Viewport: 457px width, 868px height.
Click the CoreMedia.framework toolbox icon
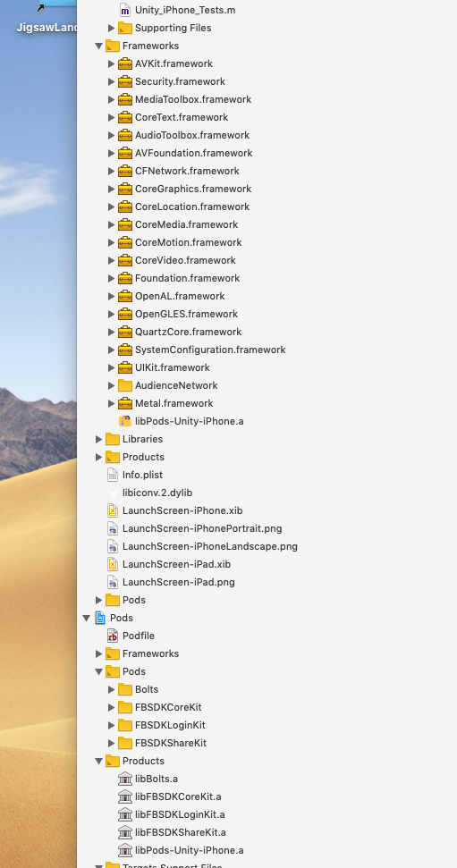pyautogui.click(x=125, y=224)
